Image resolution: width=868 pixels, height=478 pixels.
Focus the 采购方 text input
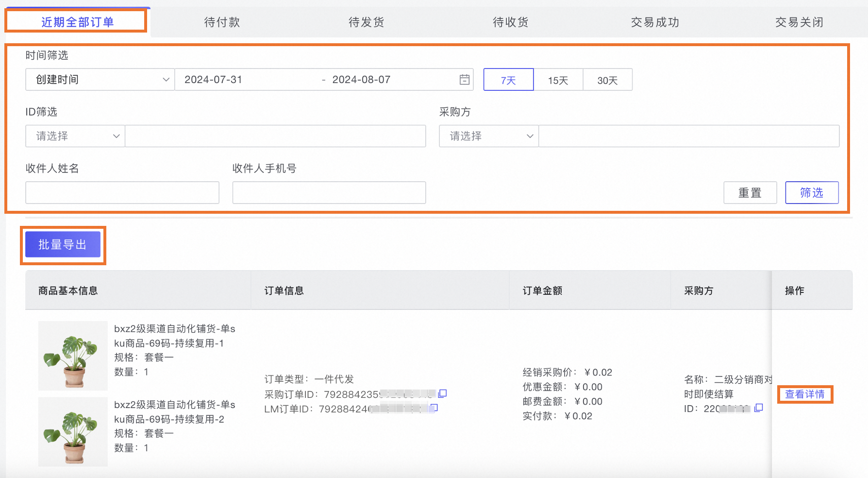pos(689,136)
